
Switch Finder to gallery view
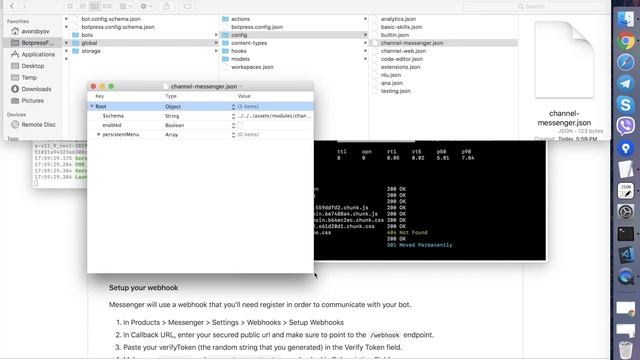click(107, 6)
